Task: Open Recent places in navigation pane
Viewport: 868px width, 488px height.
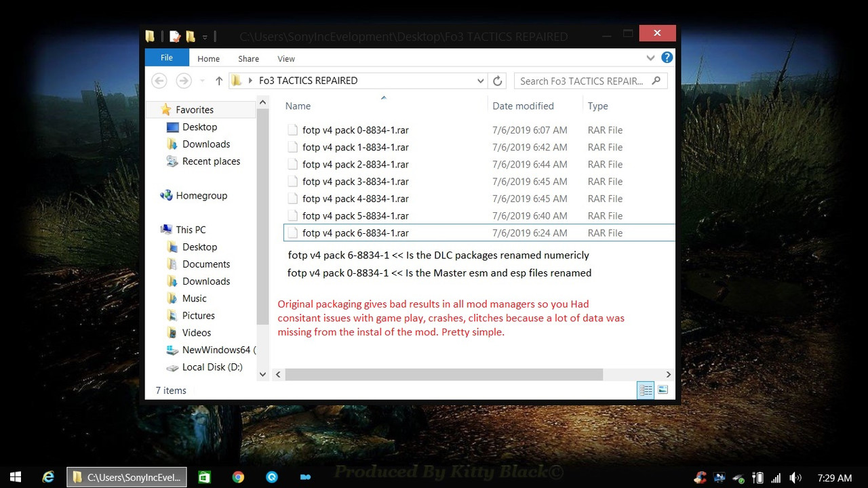Action: click(211, 161)
